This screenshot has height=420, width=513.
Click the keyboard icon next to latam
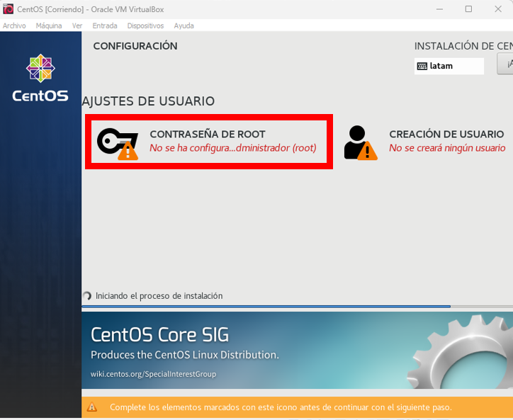point(422,66)
